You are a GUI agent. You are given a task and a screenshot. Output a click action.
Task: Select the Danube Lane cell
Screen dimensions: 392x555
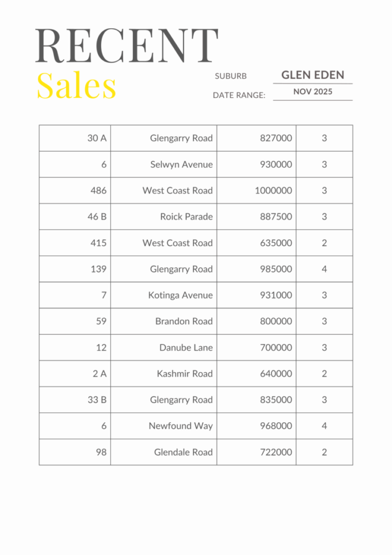186,347
